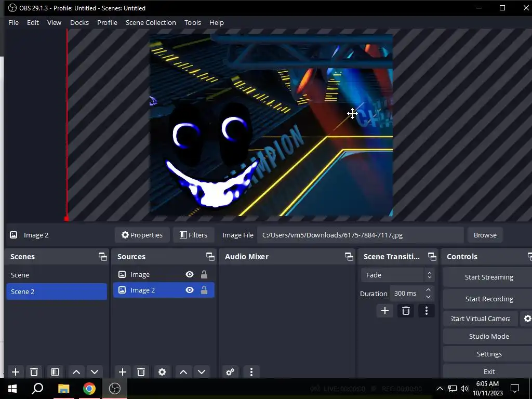Open File Explorer from taskbar
The height and width of the screenshot is (399, 532).
(x=63, y=389)
